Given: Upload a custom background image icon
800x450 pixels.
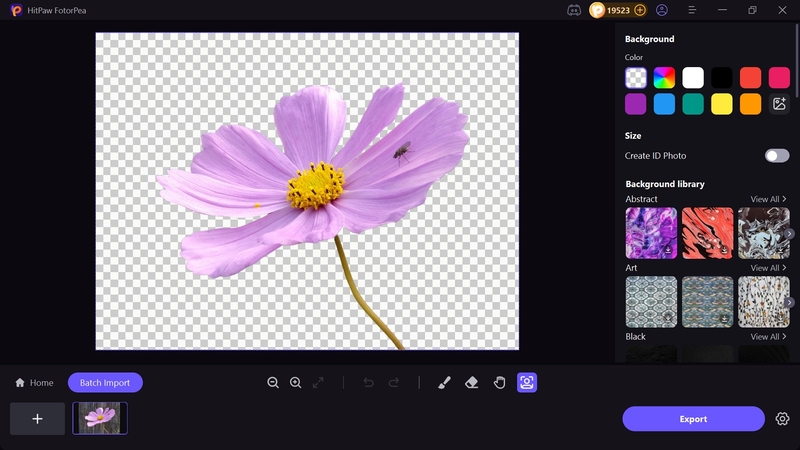Looking at the screenshot, I should pyautogui.click(x=779, y=104).
